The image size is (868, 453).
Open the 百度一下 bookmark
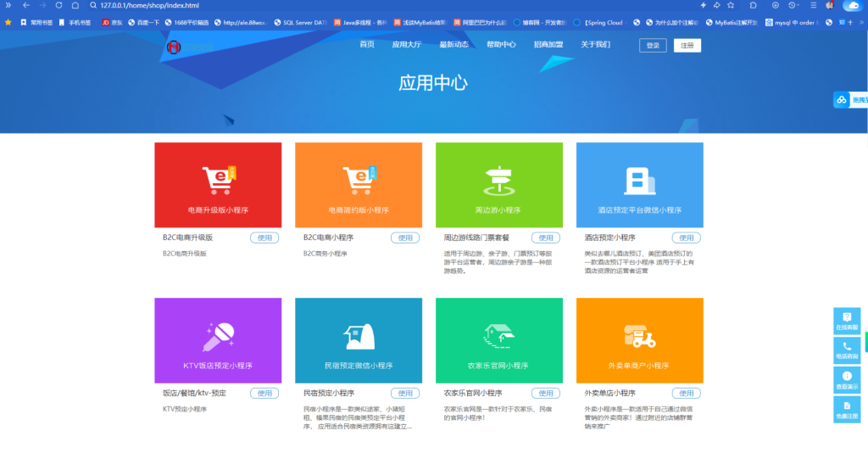click(144, 23)
